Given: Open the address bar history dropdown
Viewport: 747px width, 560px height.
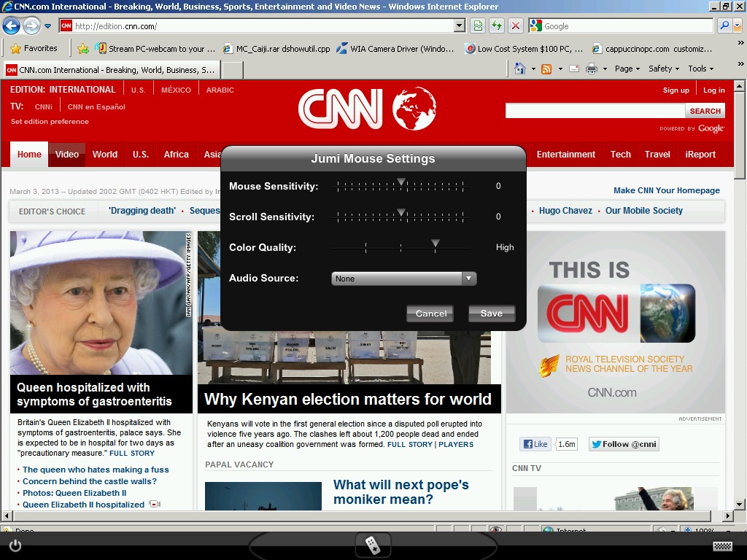Looking at the screenshot, I should point(460,26).
